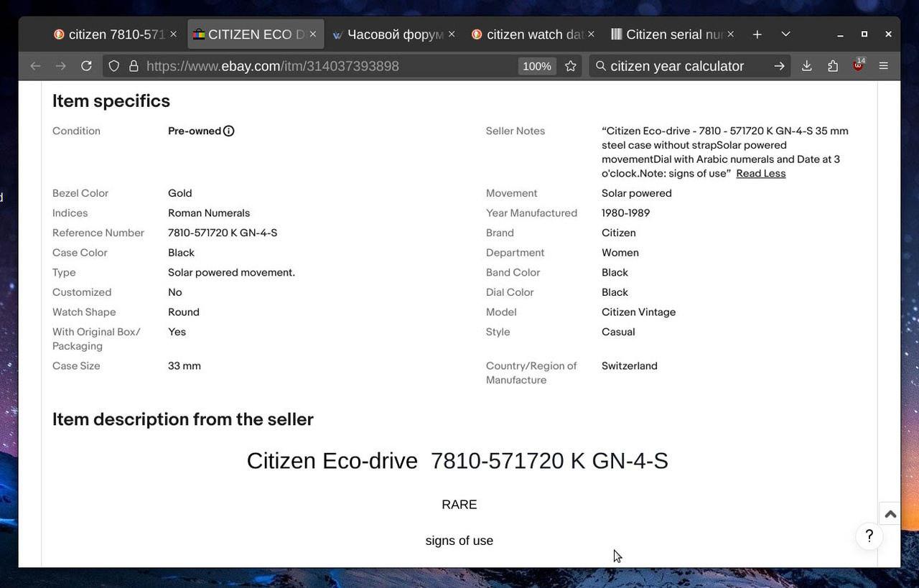Close the Citizen serial nur tab

coord(731,34)
